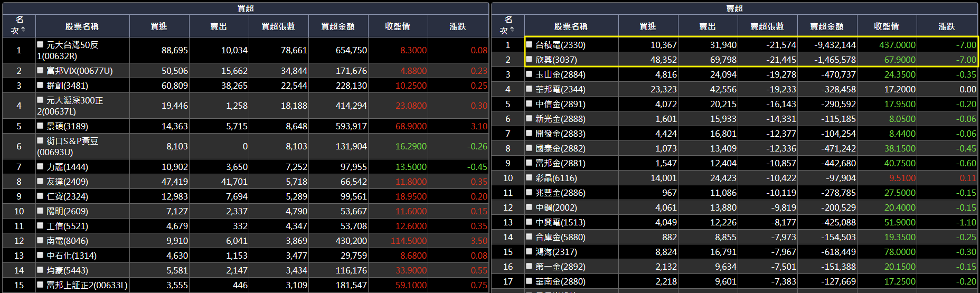Check the 南電(8046) row checkbox
Screen dimensions: 980x293
40,240
